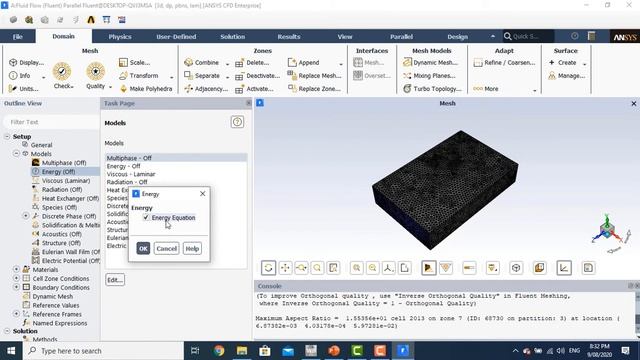This screenshot has width=640, height=360.
Task: Cancel the Energy dialog
Action: 167,248
